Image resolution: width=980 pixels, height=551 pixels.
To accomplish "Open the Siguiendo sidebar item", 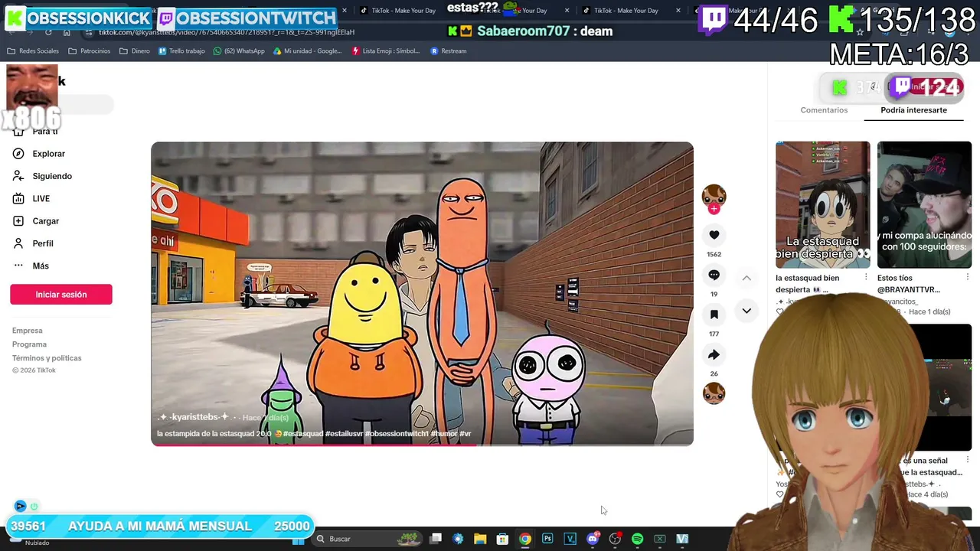I will (x=51, y=176).
